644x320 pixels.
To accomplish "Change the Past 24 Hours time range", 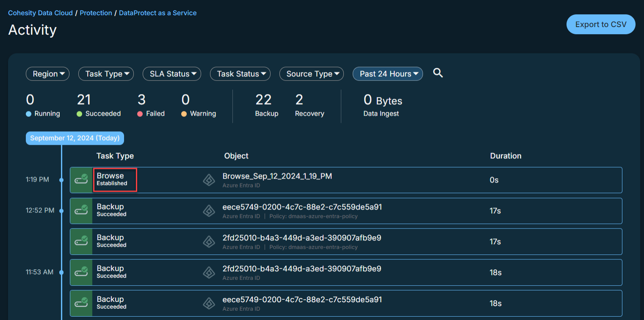I will (x=387, y=74).
